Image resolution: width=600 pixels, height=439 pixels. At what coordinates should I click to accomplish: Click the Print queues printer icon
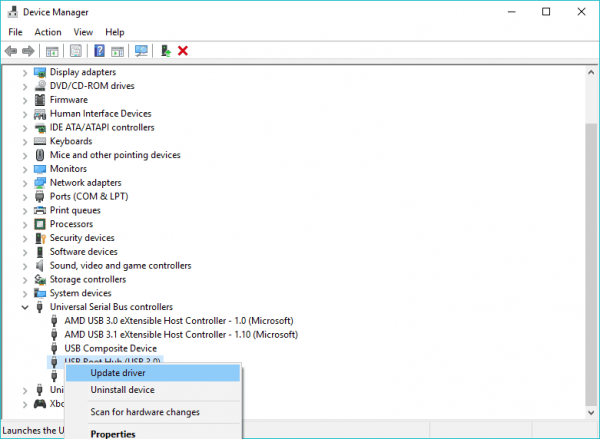pyautogui.click(x=40, y=211)
